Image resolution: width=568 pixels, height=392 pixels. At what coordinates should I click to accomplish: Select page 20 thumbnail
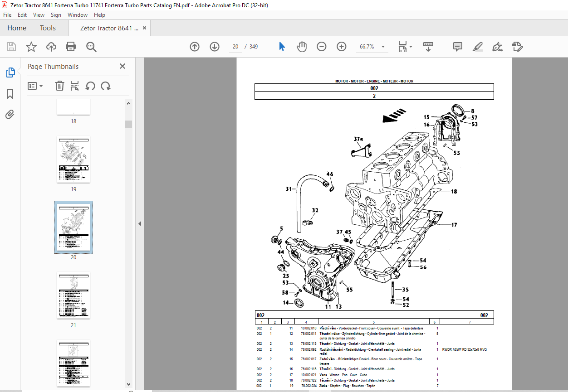[73, 227]
